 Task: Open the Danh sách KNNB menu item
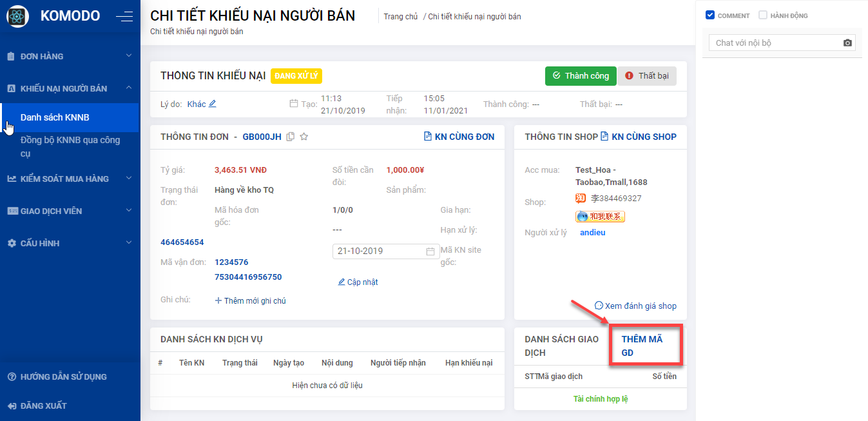pos(55,117)
